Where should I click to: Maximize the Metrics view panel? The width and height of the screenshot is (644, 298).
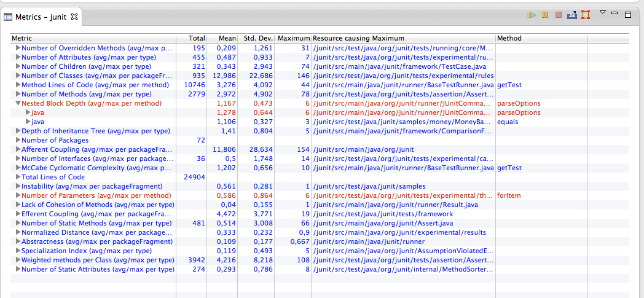[x=627, y=14]
